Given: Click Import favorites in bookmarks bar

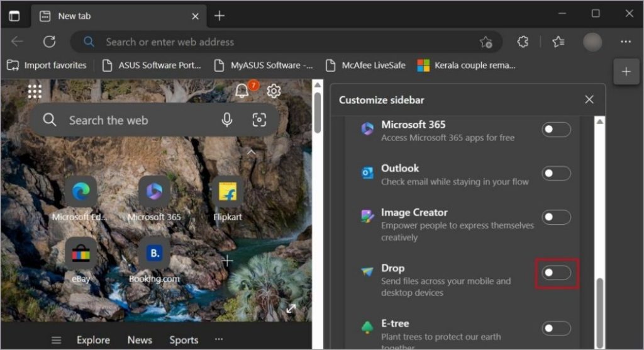Looking at the screenshot, I should point(47,65).
